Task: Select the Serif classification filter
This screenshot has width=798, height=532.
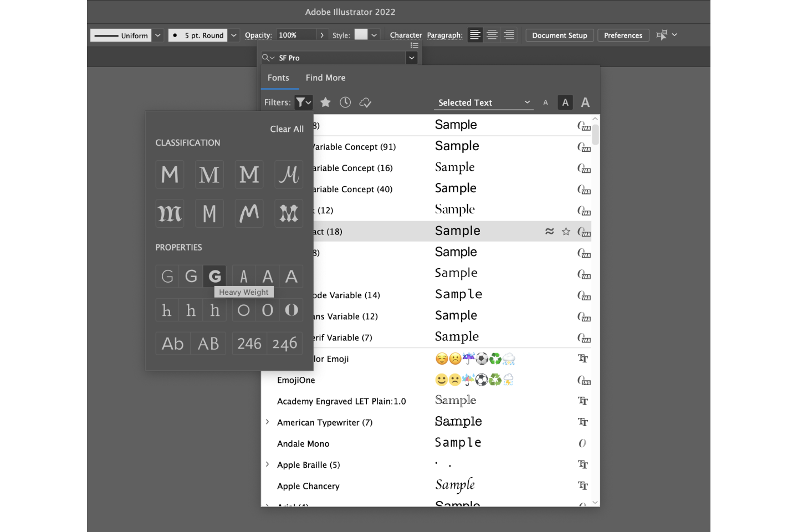Action: tap(209, 175)
